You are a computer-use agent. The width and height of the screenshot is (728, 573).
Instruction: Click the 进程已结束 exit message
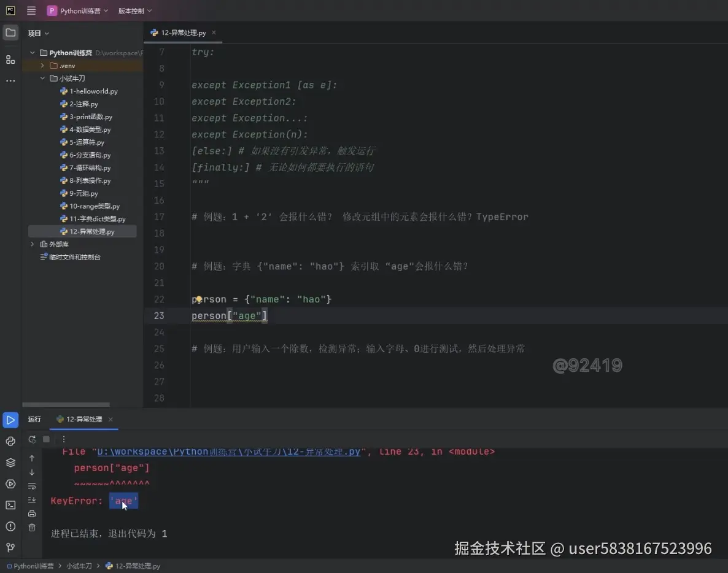(109, 534)
